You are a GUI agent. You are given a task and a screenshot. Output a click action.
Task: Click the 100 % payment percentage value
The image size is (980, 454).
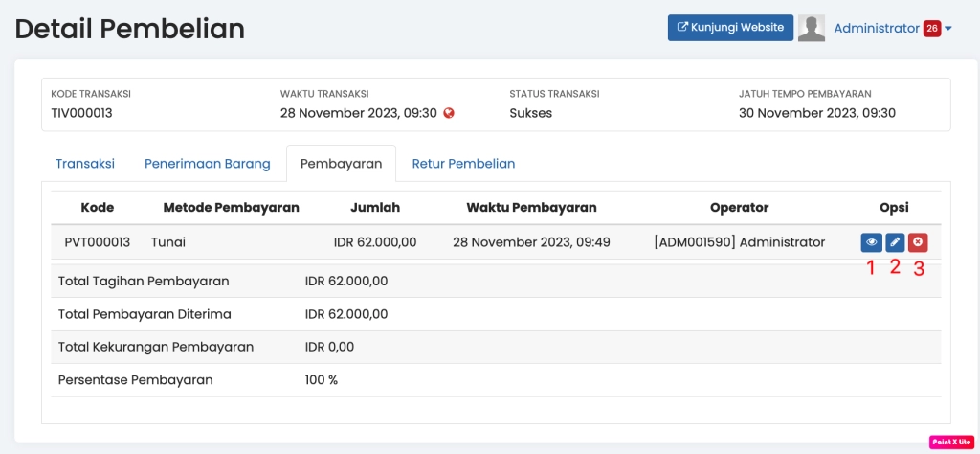(322, 379)
